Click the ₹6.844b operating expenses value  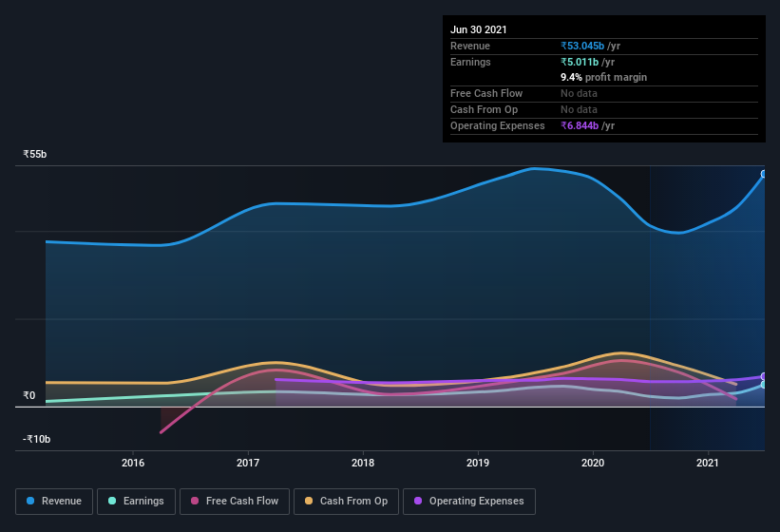[579, 125]
